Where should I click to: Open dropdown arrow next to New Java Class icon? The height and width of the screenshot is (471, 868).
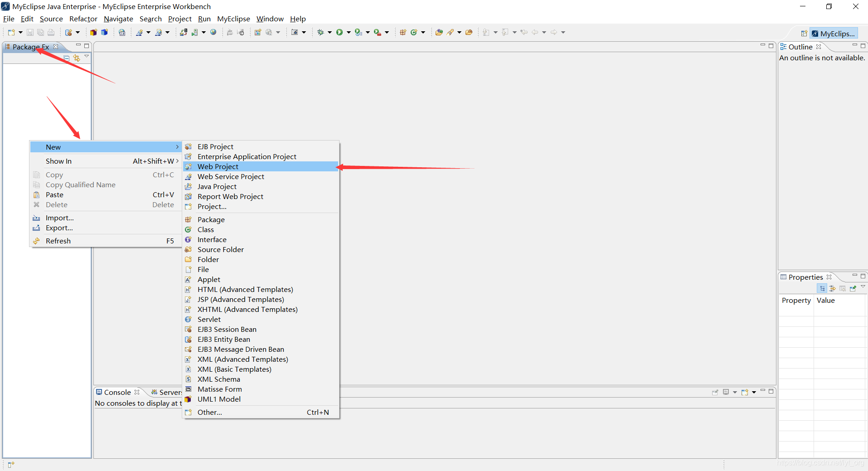423,32
